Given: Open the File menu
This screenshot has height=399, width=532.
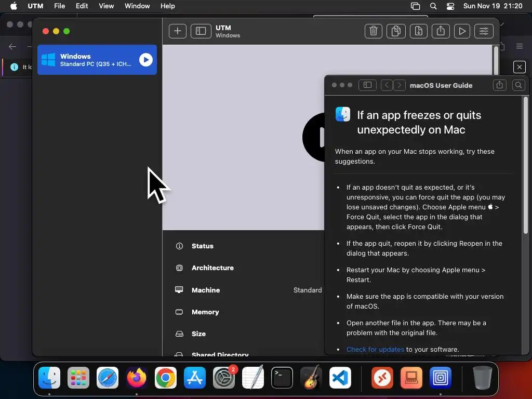Looking at the screenshot, I should coord(59,6).
